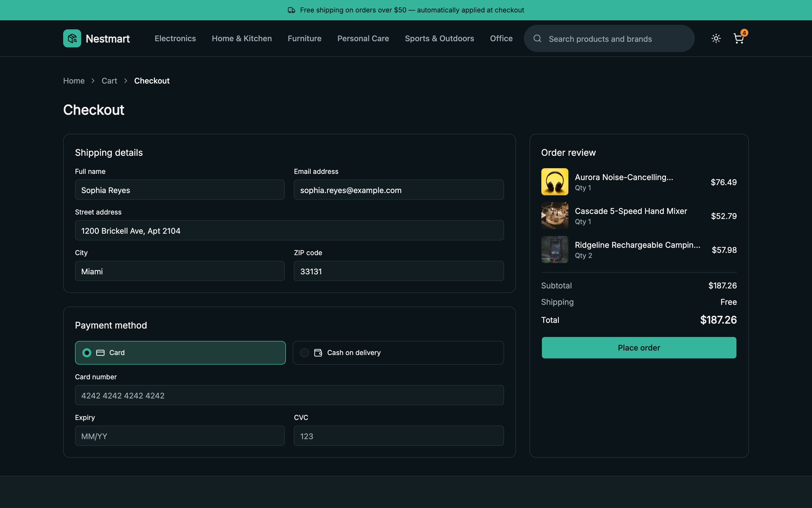Click the Free shipping value
Viewport: 812px width, 508px height.
tap(729, 302)
